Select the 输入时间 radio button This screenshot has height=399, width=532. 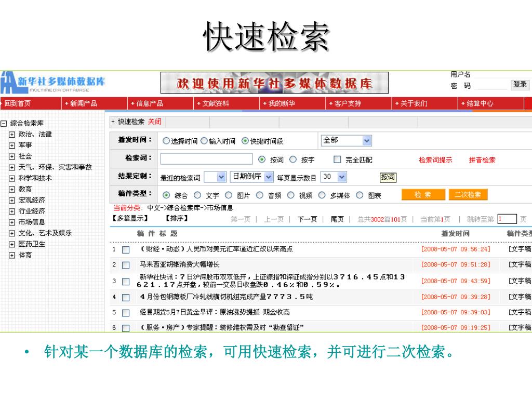(204, 141)
